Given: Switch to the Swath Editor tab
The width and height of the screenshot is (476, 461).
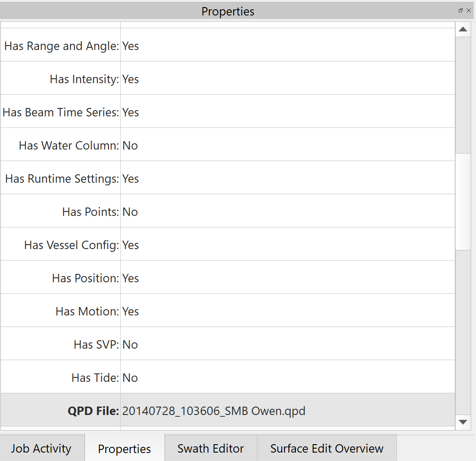Looking at the screenshot, I should [211, 448].
